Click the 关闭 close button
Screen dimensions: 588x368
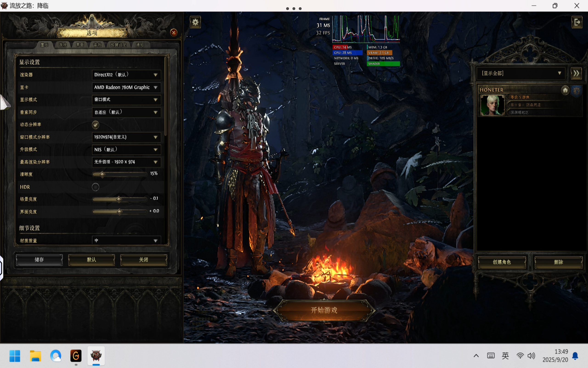click(x=144, y=260)
